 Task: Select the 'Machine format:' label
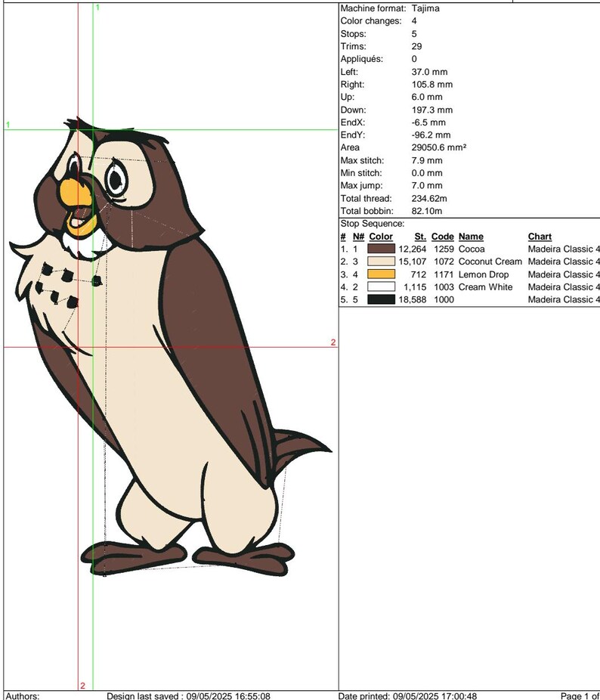373,8
